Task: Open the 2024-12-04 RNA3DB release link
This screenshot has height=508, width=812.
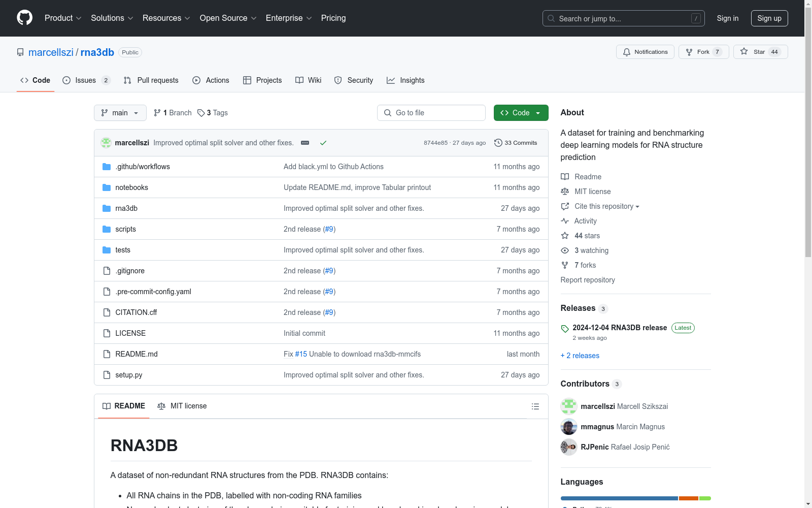Action: point(620,328)
